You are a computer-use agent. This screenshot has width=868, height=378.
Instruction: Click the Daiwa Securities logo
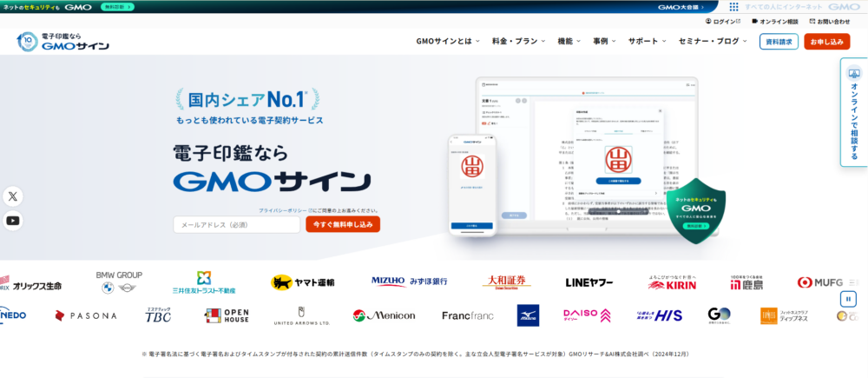click(x=506, y=282)
